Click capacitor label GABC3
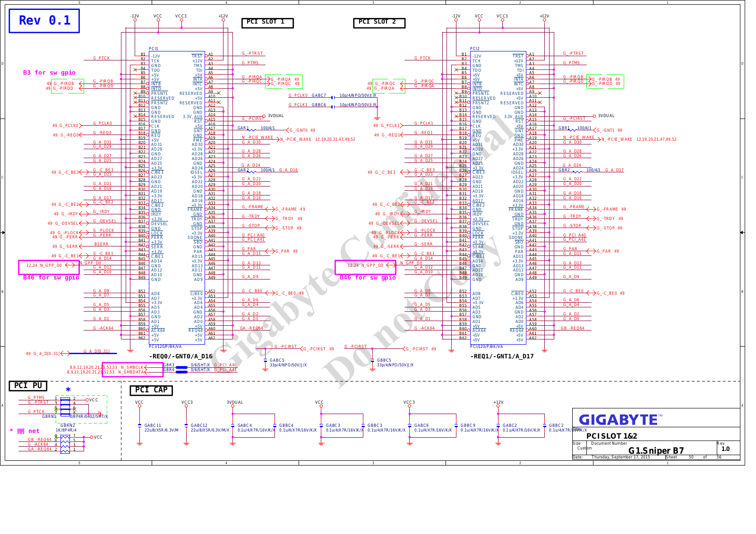 333,425
